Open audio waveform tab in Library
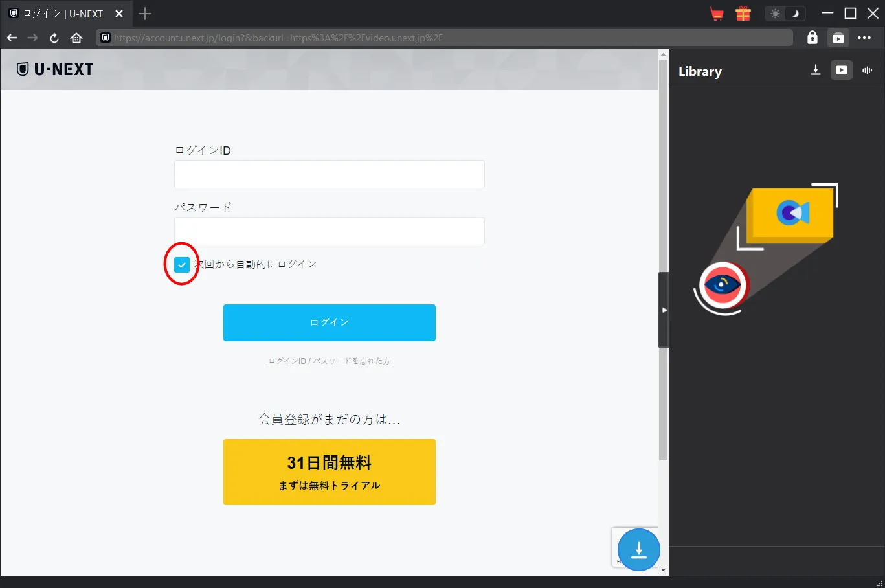The image size is (885, 588). [x=867, y=70]
